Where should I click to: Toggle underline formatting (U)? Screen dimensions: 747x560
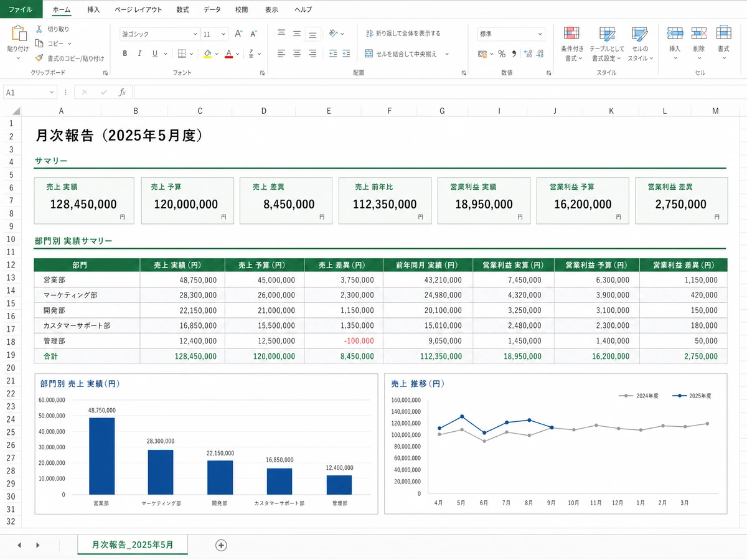(x=154, y=54)
